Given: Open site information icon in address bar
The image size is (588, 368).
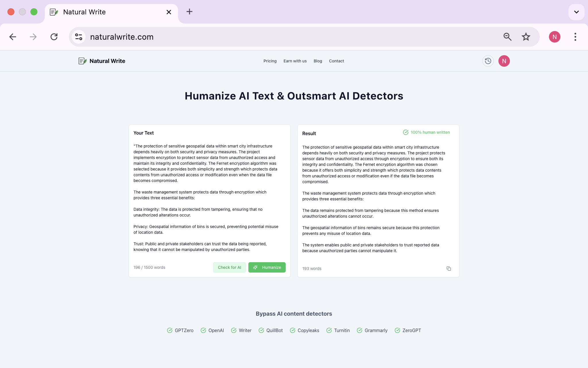Looking at the screenshot, I should click(79, 37).
